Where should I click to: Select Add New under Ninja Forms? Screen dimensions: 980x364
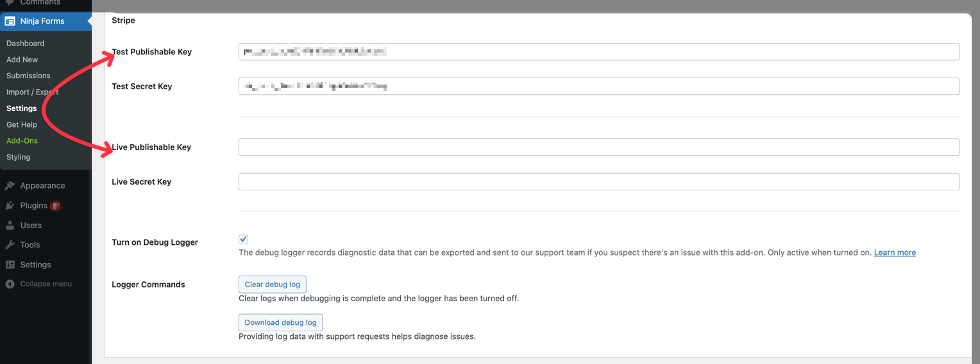pyautogui.click(x=22, y=60)
